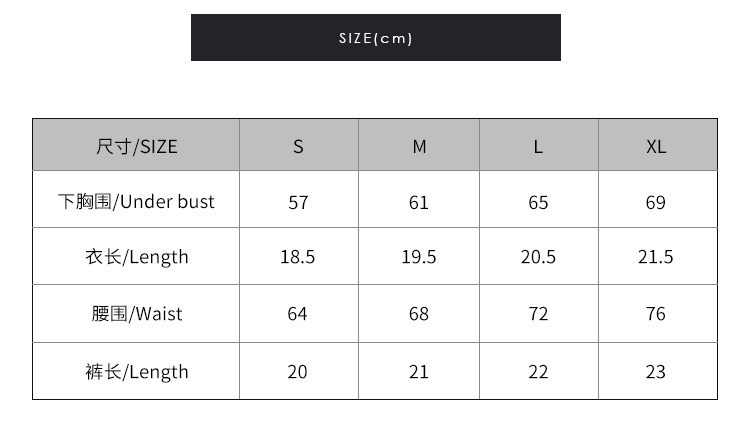
Task: Click the pants length value 21
Action: (419, 372)
